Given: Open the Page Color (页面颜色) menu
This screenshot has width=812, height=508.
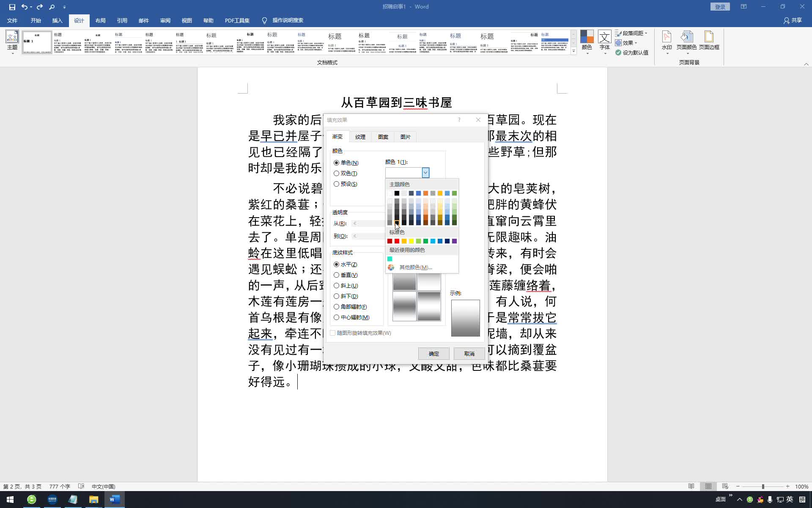Looking at the screenshot, I should pyautogui.click(x=686, y=41).
